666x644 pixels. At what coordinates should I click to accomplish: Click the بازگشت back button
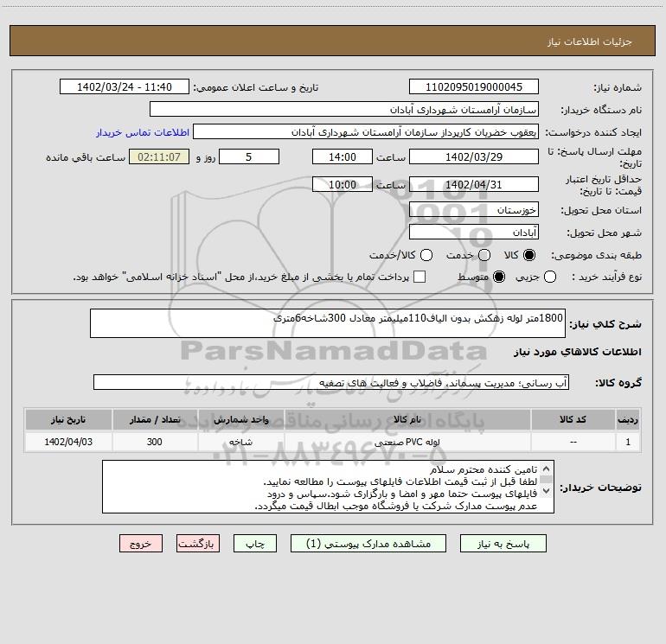pos(198,544)
